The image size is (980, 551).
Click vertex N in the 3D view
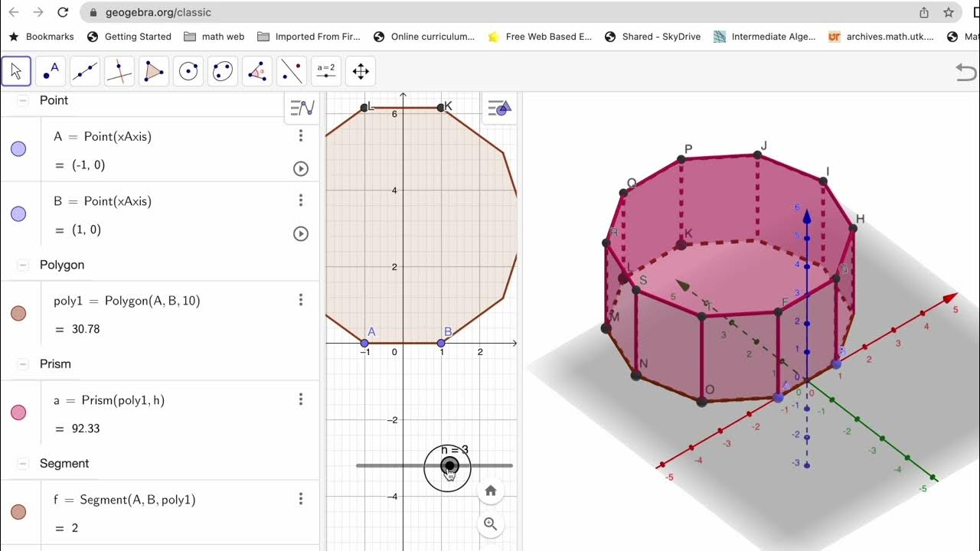tap(635, 375)
